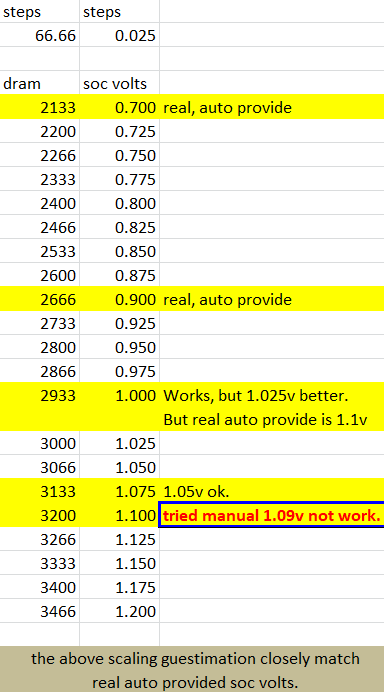Select the dram 3466 cell
This screenshot has height=692, width=384.
click(40, 611)
